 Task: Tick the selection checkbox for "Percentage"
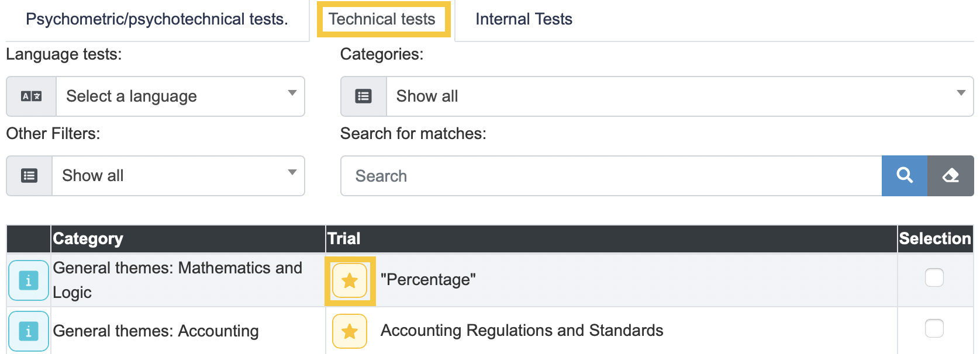coord(934,277)
